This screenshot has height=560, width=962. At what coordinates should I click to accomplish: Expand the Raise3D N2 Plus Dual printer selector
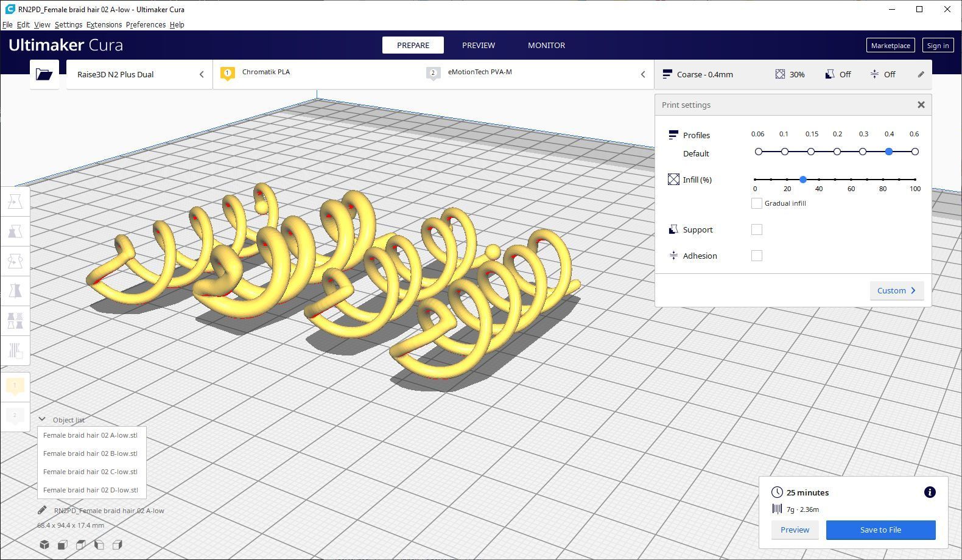(x=139, y=74)
